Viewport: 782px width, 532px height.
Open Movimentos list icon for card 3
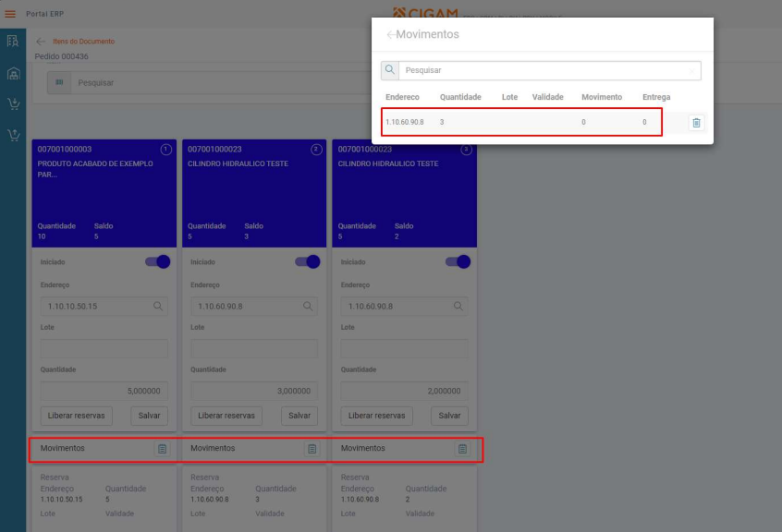pos(462,449)
